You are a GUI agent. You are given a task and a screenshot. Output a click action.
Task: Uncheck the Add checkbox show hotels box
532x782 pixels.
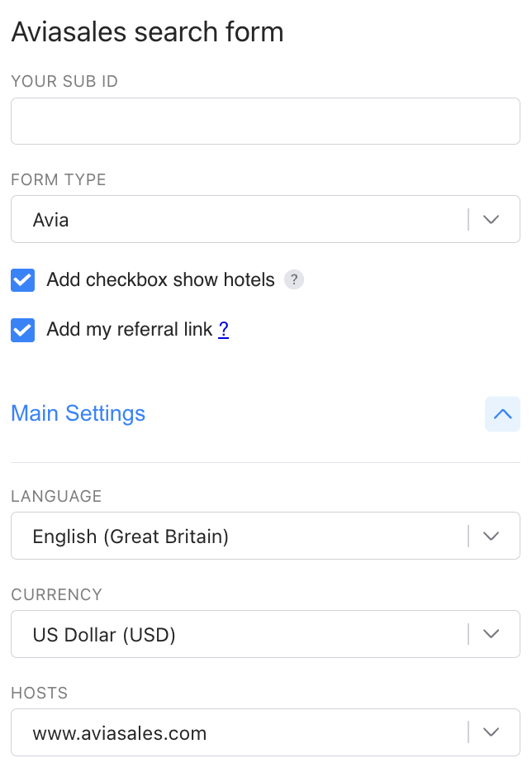point(23,280)
